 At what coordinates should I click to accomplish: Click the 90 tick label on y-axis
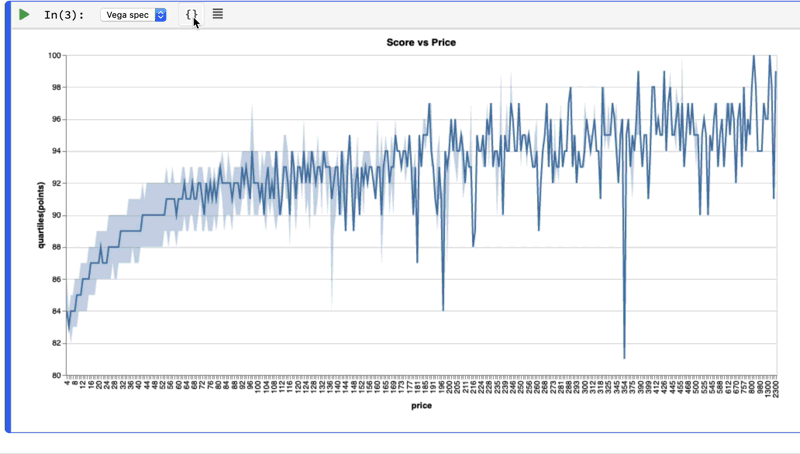[56, 215]
